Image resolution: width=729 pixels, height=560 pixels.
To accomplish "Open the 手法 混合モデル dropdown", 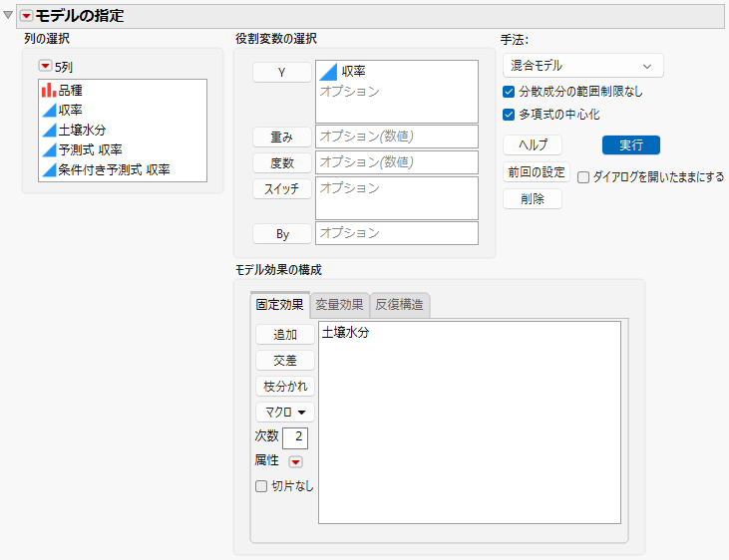I will click(x=583, y=66).
